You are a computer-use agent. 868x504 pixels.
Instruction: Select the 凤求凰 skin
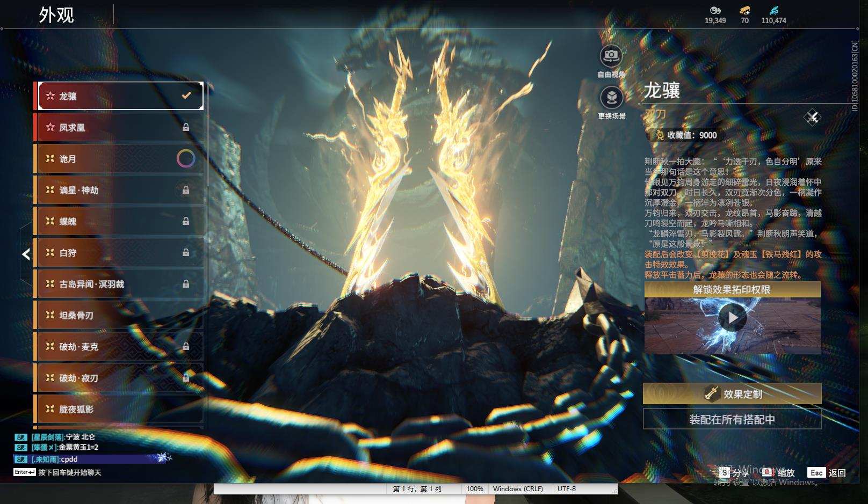click(x=119, y=127)
